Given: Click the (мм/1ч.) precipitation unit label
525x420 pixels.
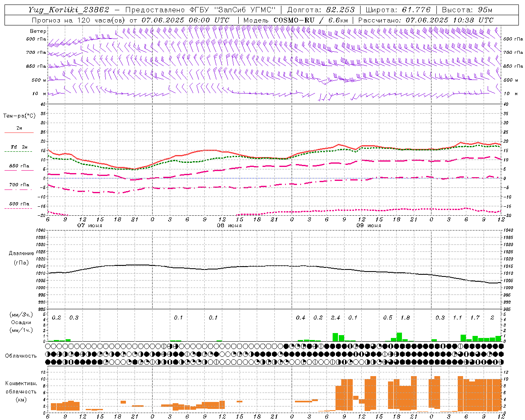Looking at the screenshot, I should pyautogui.click(x=21, y=330).
